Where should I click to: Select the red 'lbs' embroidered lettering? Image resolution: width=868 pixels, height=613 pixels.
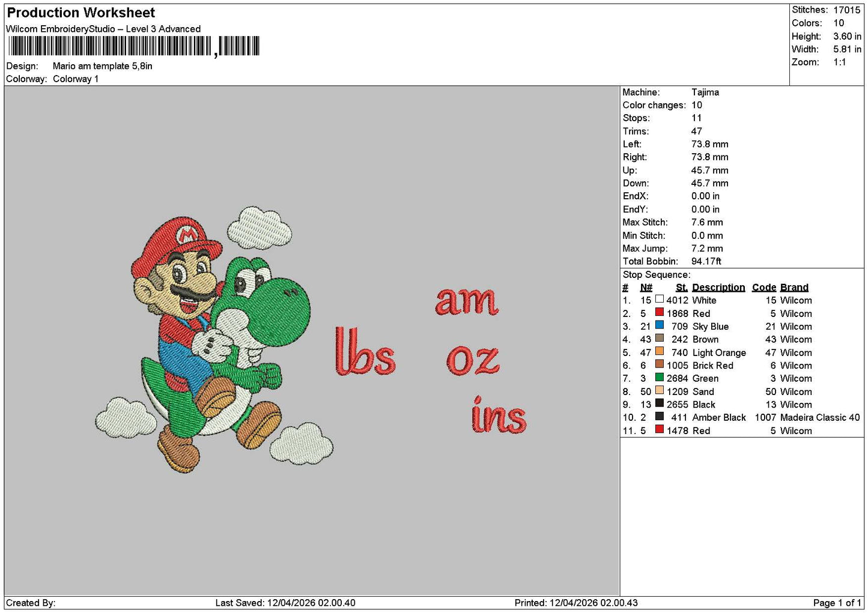[x=365, y=351]
